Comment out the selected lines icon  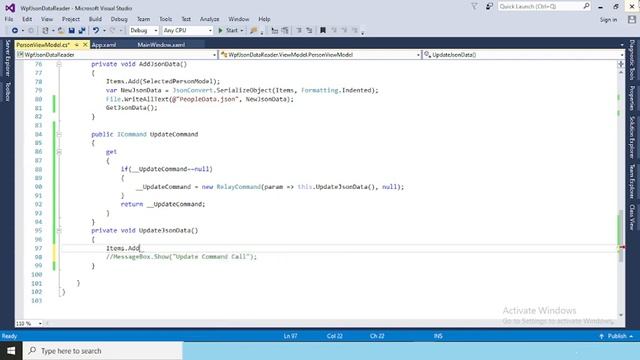pos(299,31)
